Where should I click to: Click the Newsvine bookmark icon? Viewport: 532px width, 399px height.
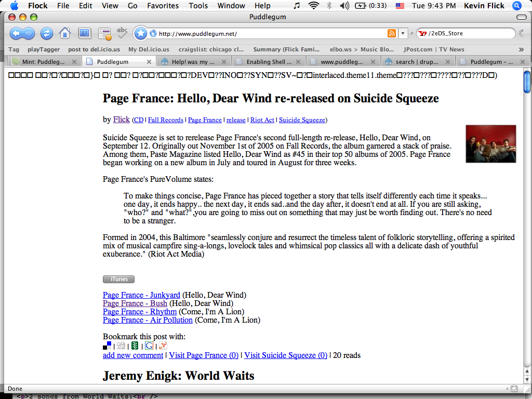pos(135,345)
